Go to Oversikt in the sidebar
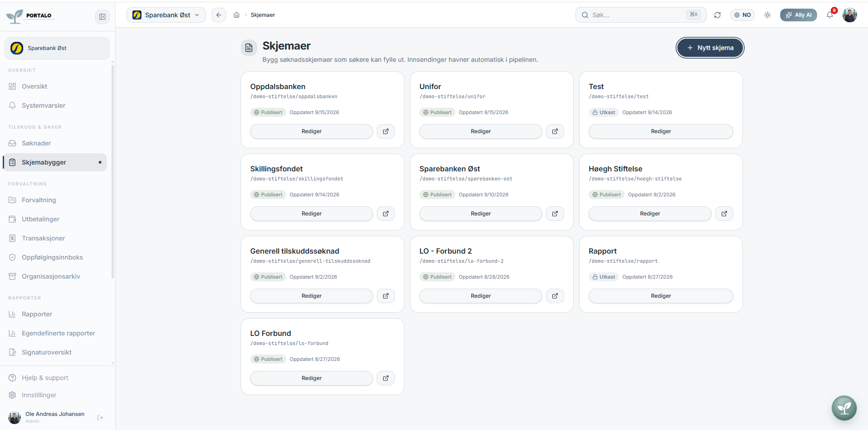The height and width of the screenshot is (430, 868). coord(55,86)
